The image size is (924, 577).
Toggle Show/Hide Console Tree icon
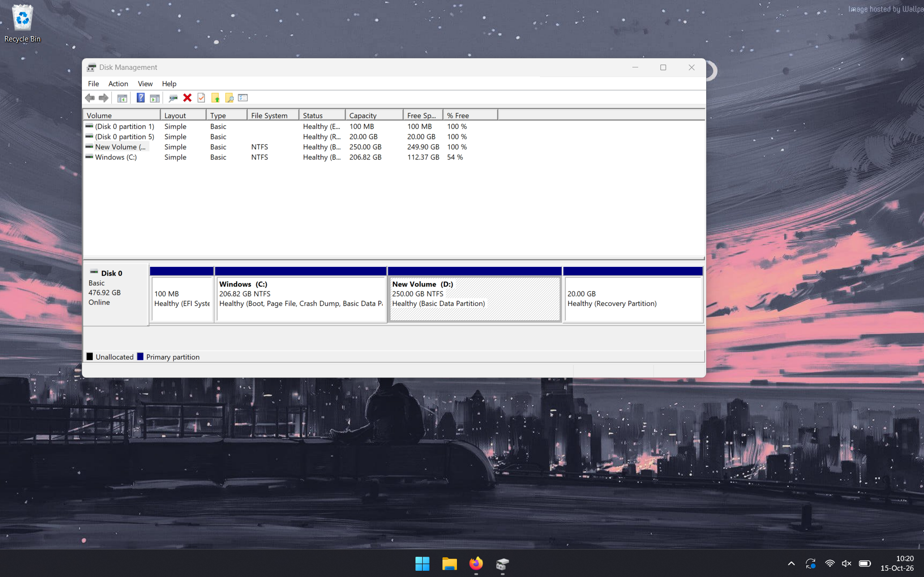122,98
